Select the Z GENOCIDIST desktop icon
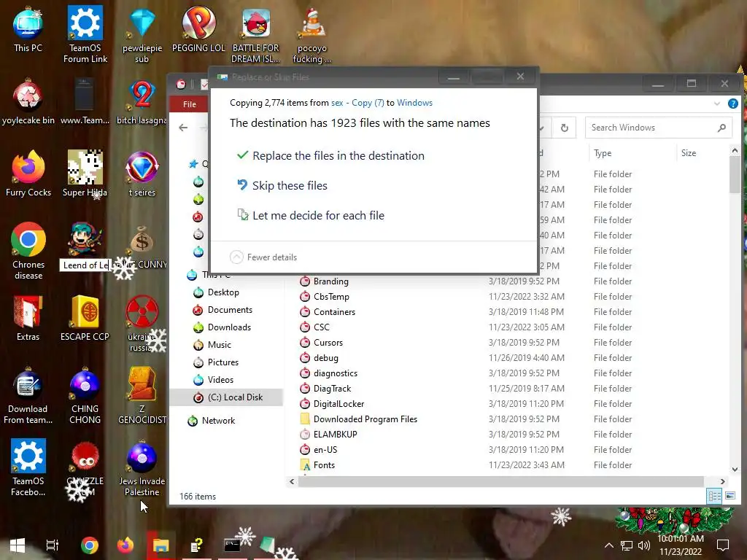 coord(142,396)
